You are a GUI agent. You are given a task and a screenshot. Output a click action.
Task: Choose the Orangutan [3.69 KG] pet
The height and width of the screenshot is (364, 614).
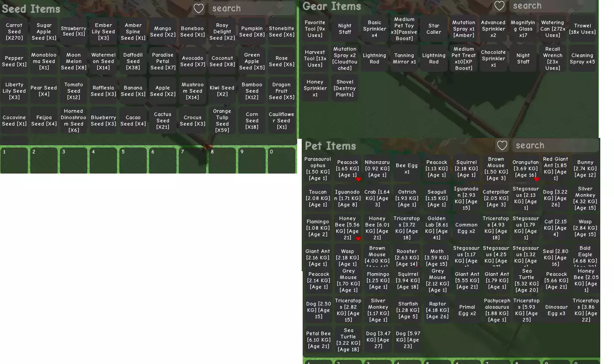click(525, 169)
